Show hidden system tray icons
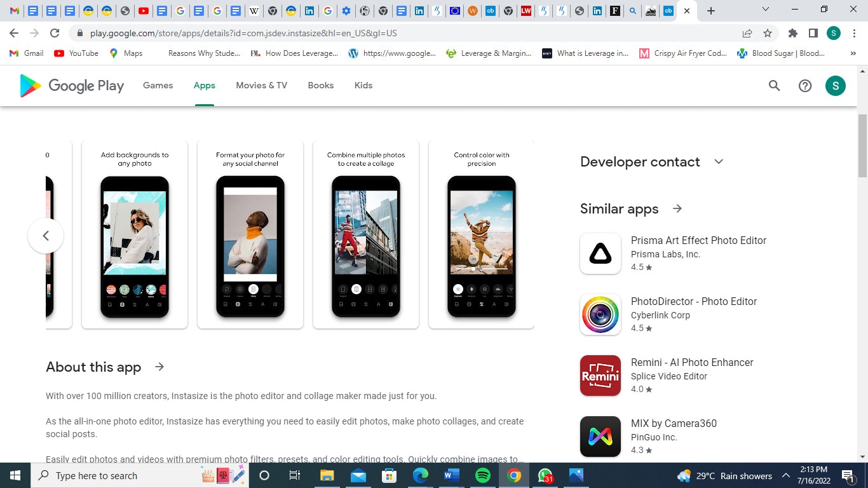The image size is (868, 488). (x=785, y=475)
